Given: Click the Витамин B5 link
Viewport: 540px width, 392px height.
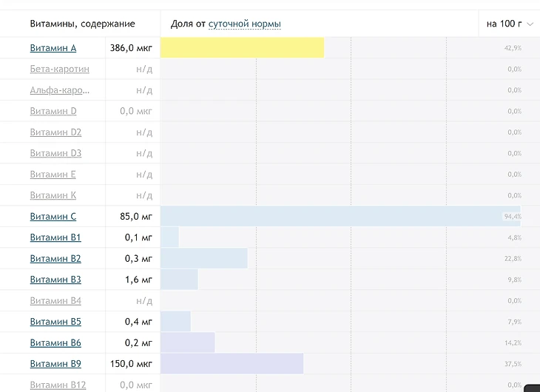Looking at the screenshot, I should pos(55,322).
